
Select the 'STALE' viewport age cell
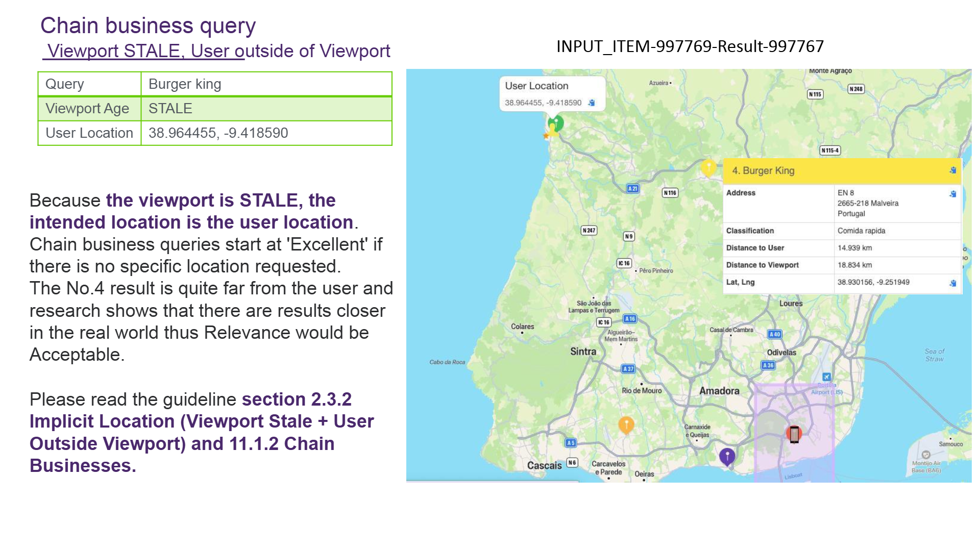pos(266,109)
